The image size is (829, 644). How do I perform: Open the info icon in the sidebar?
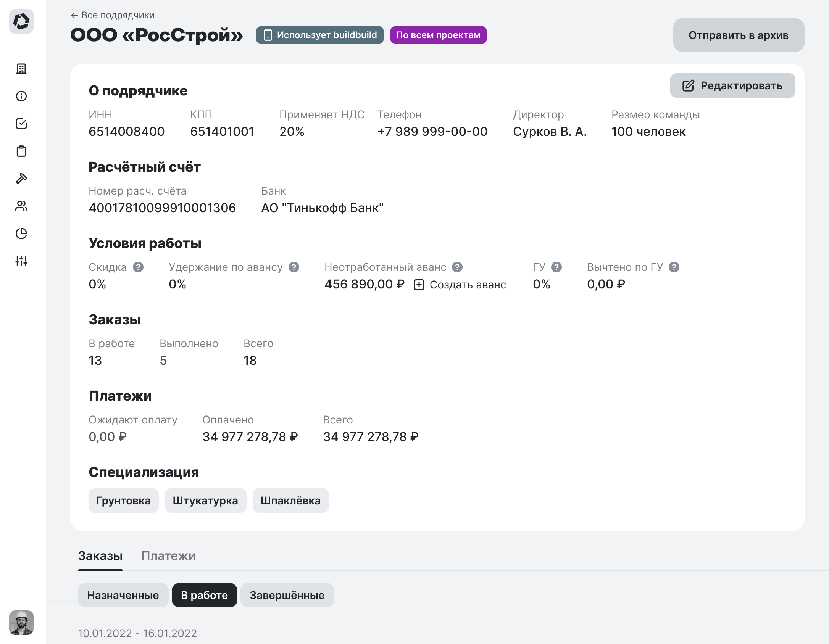tap(22, 96)
